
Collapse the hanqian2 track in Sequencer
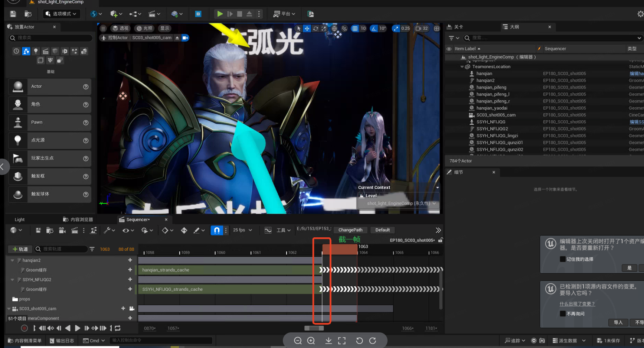click(x=12, y=260)
